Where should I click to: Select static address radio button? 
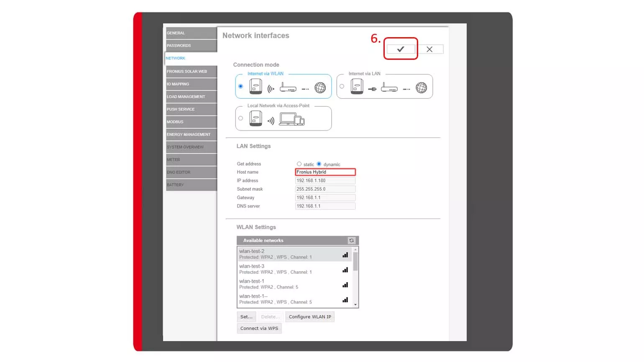[299, 164]
